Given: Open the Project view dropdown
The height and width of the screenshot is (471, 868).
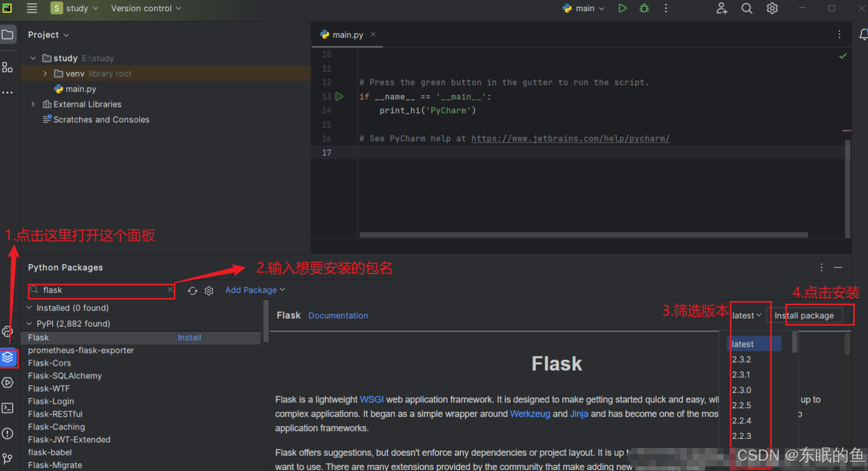Looking at the screenshot, I should [x=49, y=35].
